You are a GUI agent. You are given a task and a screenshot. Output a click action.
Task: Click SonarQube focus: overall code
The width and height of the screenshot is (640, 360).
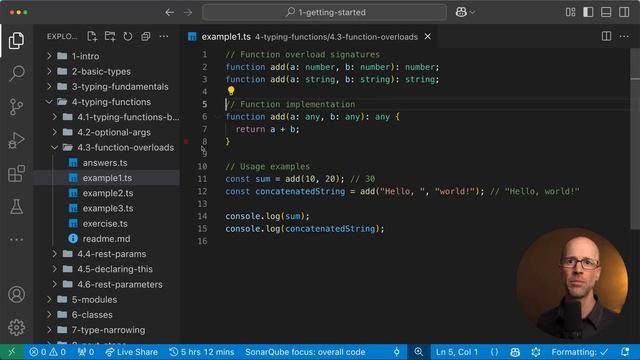[x=305, y=352]
